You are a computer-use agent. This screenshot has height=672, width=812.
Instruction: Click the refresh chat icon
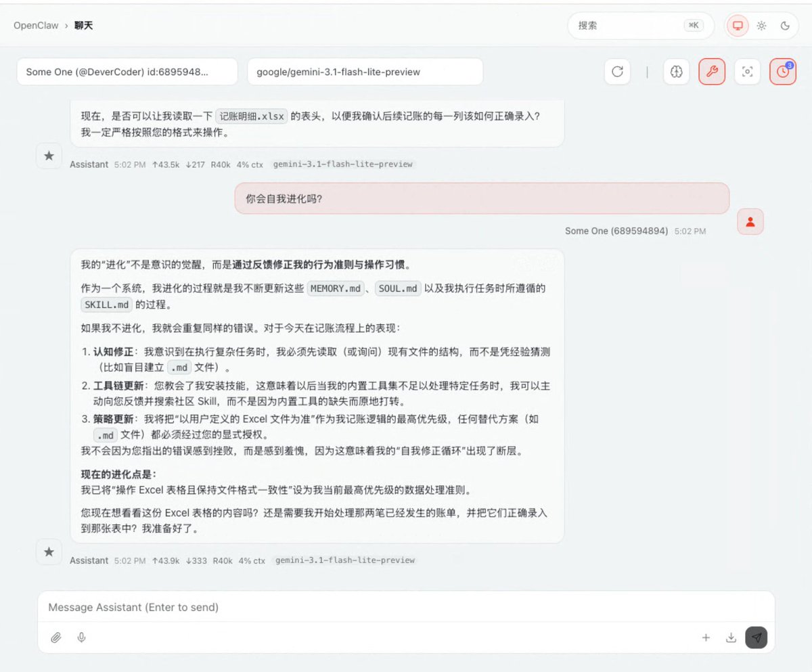point(617,72)
